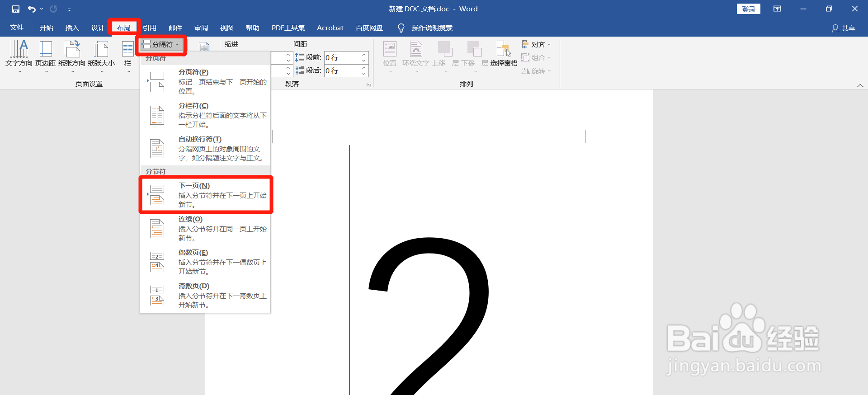Decrease 段后 spacing with down arrow

[x=364, y=74]
